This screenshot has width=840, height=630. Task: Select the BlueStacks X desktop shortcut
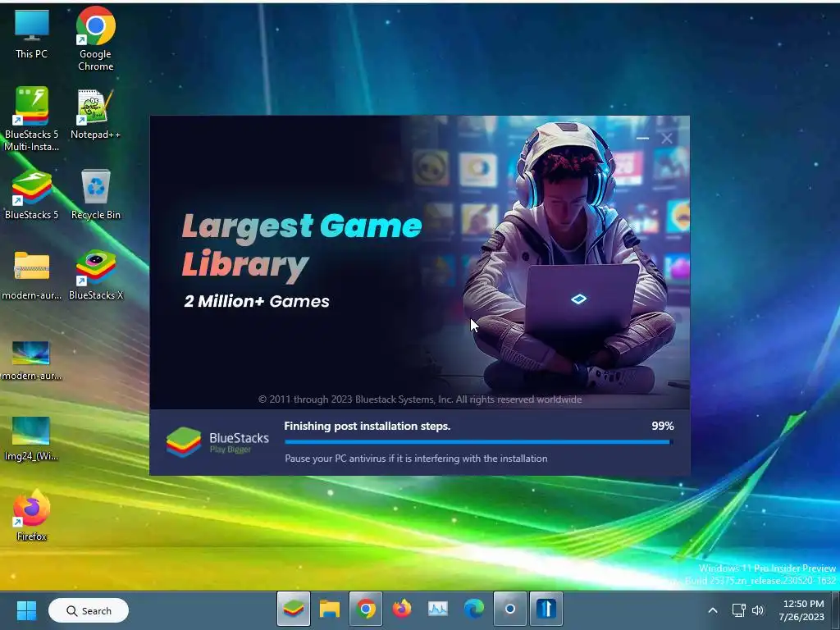pyautogui.click(x=96, y=275)
